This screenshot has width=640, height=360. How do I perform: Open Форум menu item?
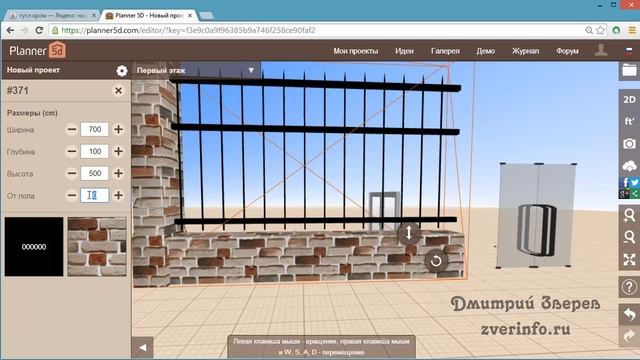[x=567, y=51]
